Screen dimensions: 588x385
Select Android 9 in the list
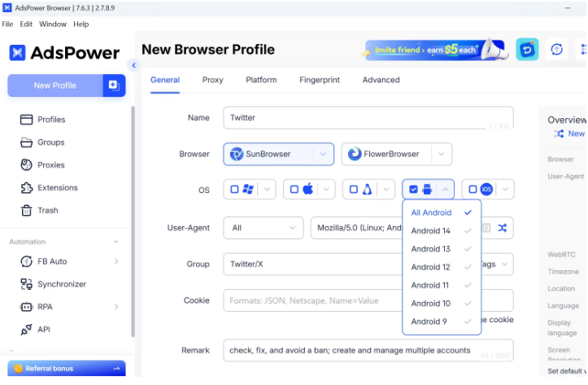pos(442,322)
